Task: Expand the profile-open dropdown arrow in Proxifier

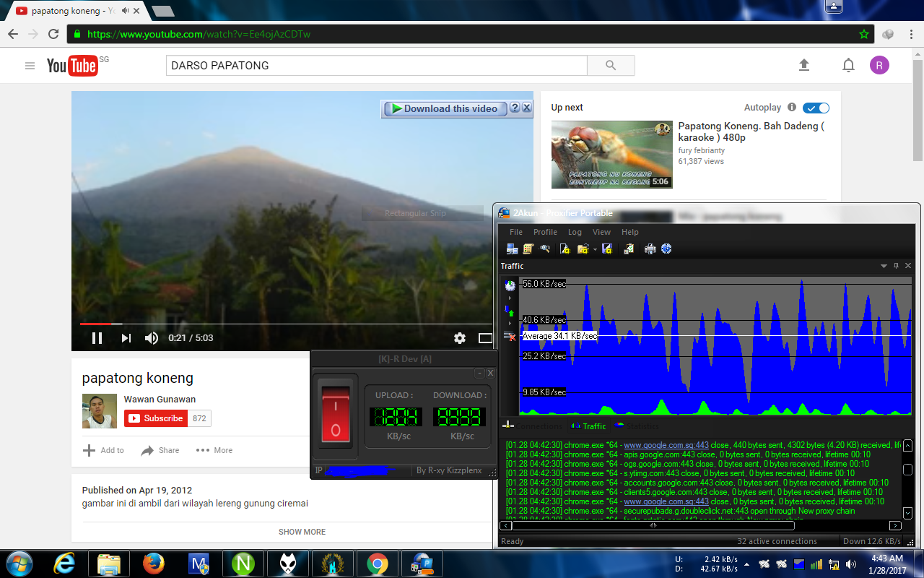Action: point(595,249)
